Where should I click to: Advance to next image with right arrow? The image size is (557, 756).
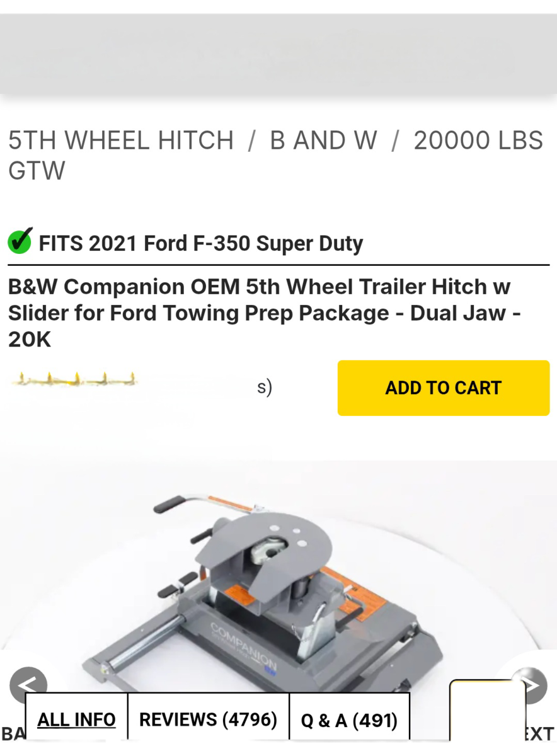[x=529, y=685]
